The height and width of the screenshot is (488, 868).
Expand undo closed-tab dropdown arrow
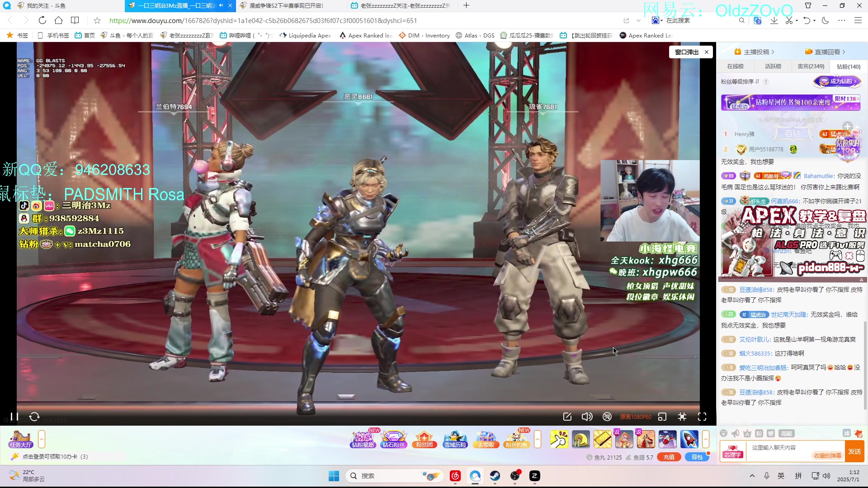(x=814, y=20)
